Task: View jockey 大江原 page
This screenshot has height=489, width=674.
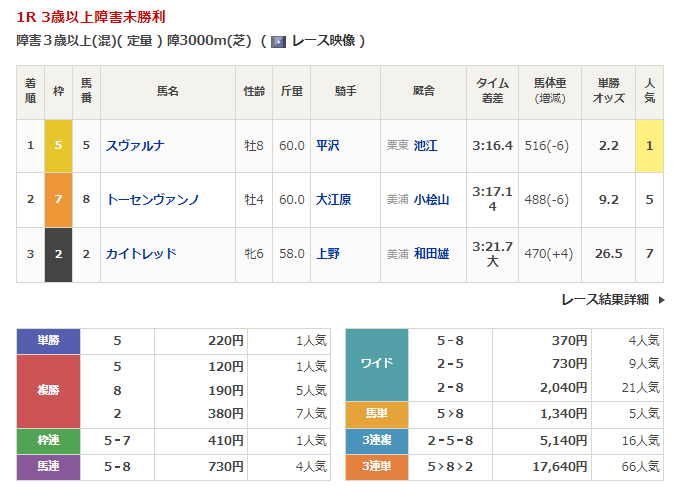Action: tap(333, 200)
